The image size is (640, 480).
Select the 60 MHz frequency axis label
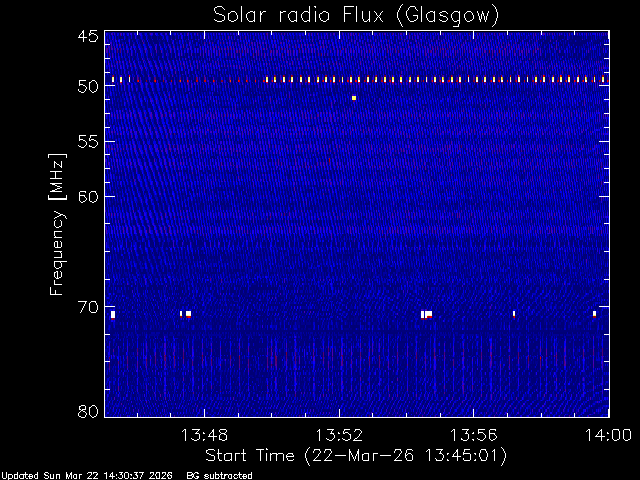(88, 197)
